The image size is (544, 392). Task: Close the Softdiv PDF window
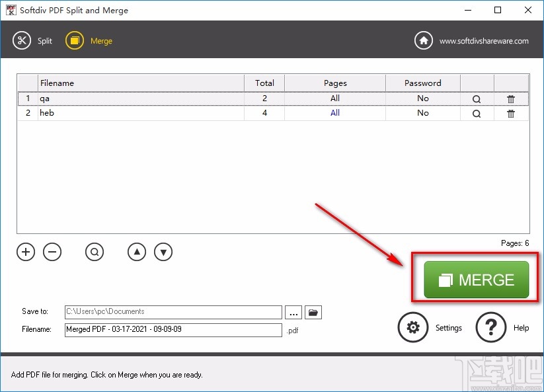(x=527, y=10)
